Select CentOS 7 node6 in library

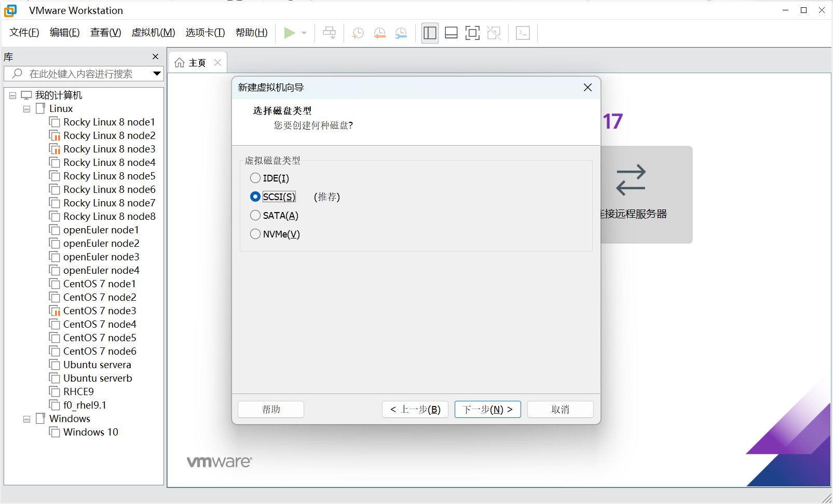[x=100, y=351]
